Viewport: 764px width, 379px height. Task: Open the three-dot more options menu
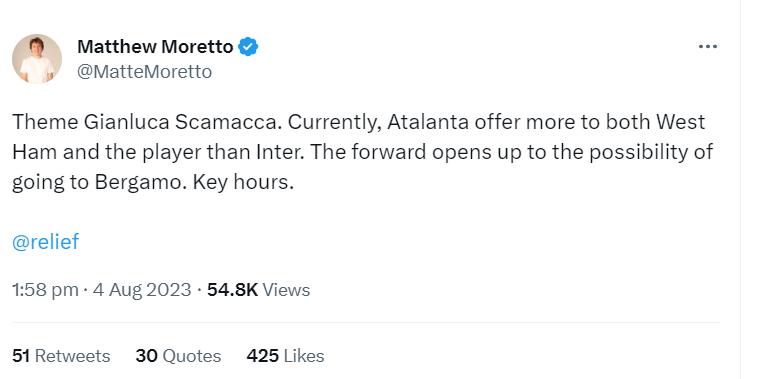[x=707, y=47]
